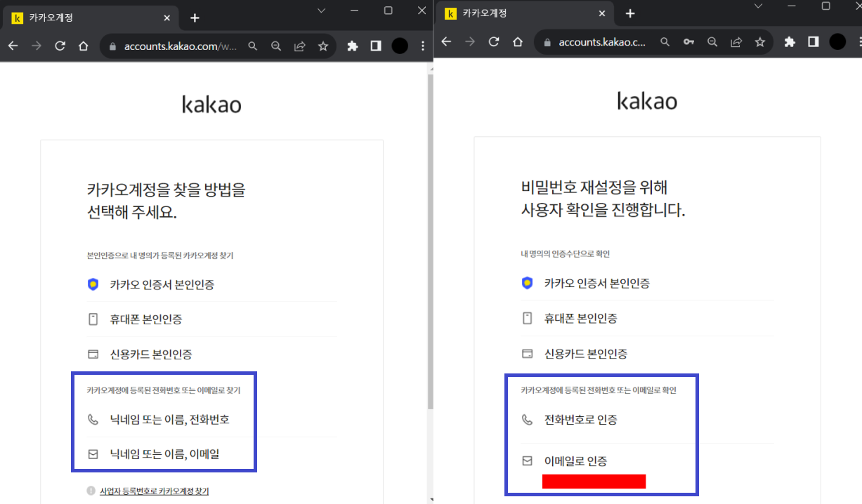Screen dimensions: 862x504
Task: Open profile avatar in left browser window
Action: click(400, 46)
